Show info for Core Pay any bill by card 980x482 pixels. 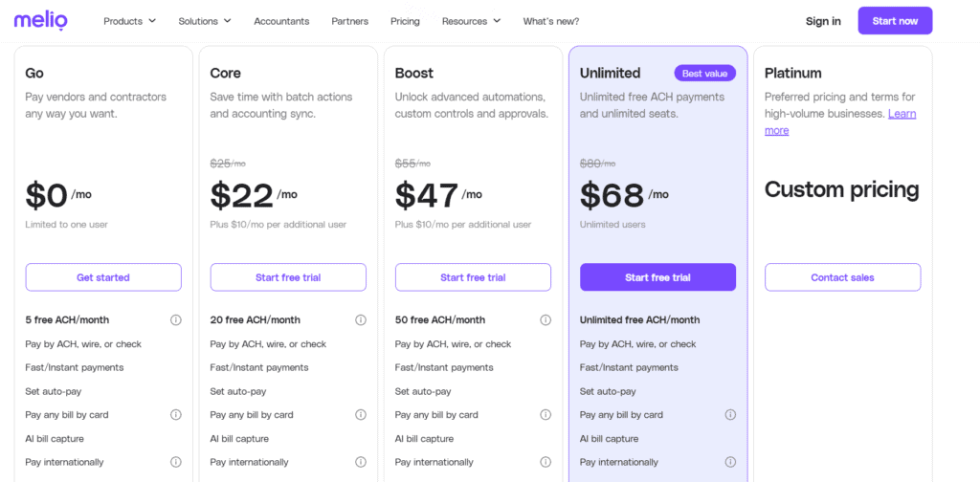pos(361,414)
